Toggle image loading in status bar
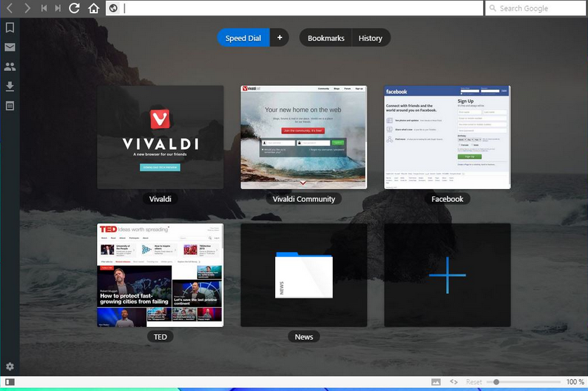 click(x=436, y=382)
